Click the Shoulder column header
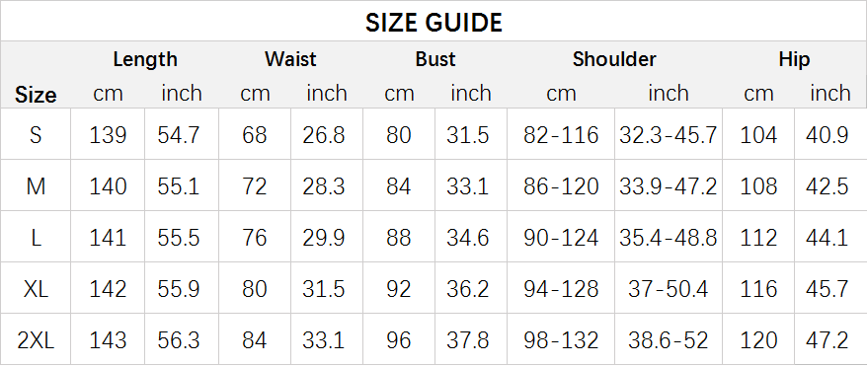Viewport: 868px width, 366px height. point(614,59)
